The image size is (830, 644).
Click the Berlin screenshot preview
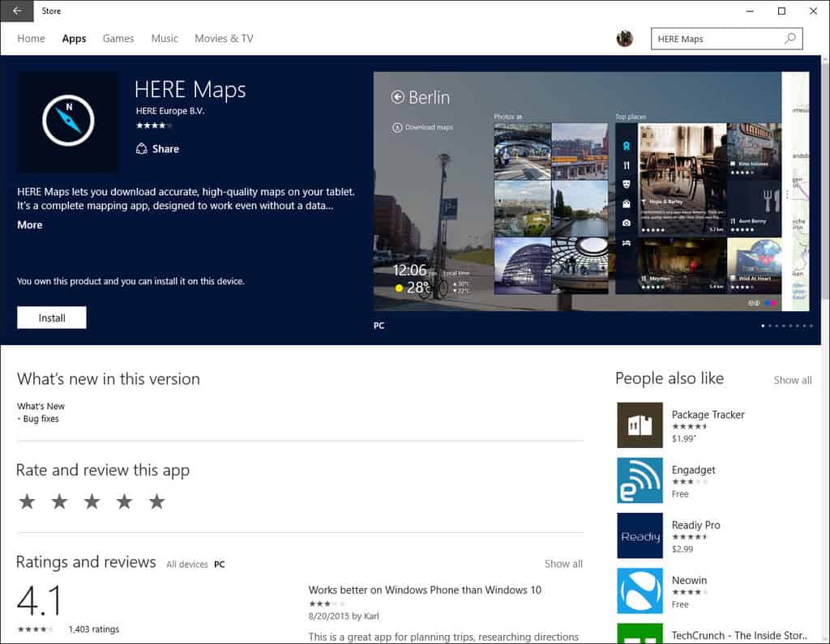(x=577, y=191)
